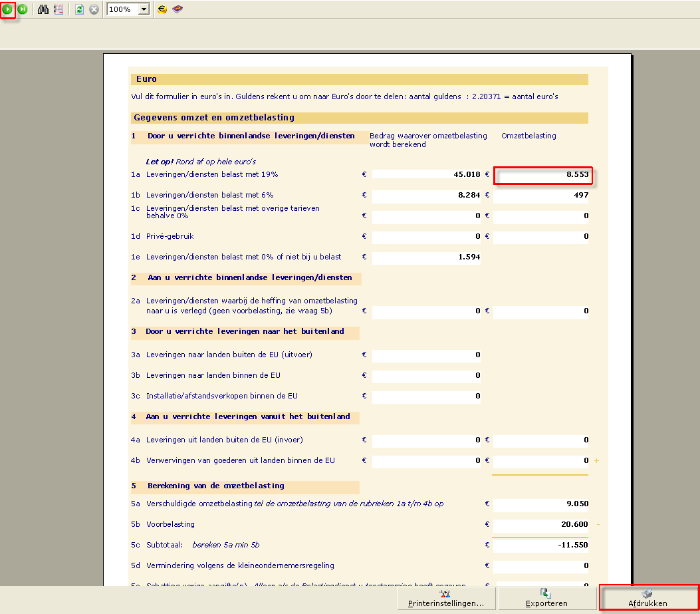Click the Voorbelasting label

171,524
